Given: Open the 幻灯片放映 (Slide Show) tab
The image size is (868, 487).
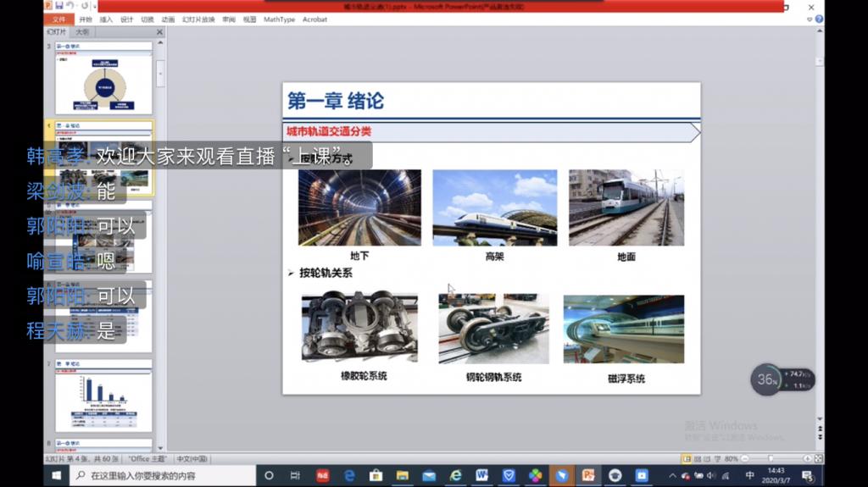Looking at the screenshot, I should pyautogui.click(x=198, y=19).
